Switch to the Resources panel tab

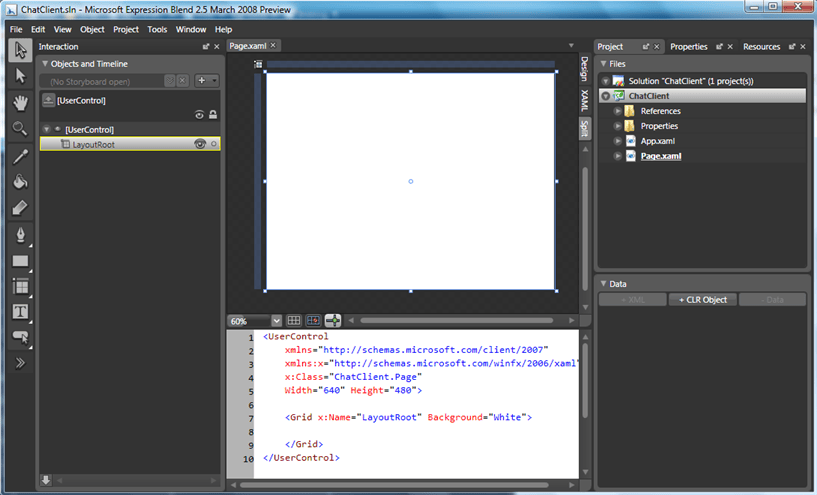pyautogui.click(x=761, y=47)
